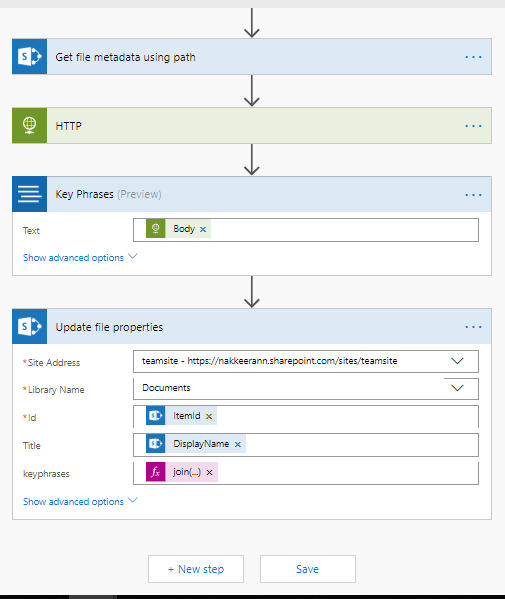Click the ItemId dynamic content token
Screen dimensions: 505x599
point(181,416)
